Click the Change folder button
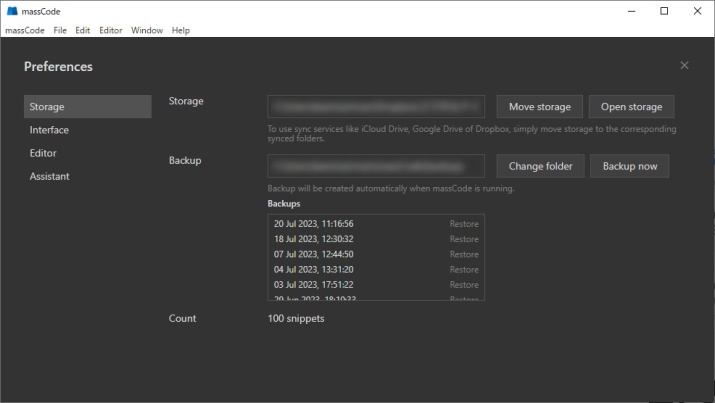The width and height of the screenshot is (715, 403). [x=540, y=166]
